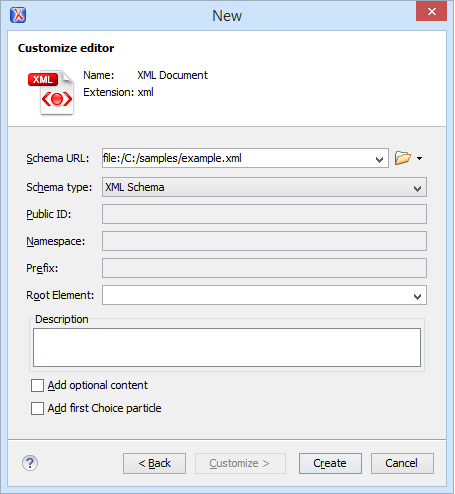Click inside the Description text area

click(x=227, y=347)
